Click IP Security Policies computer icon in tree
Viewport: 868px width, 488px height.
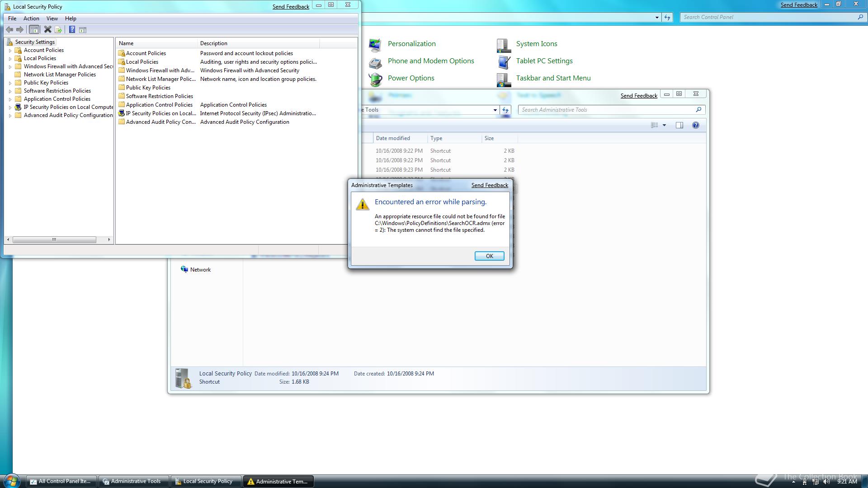click(18, 107)
